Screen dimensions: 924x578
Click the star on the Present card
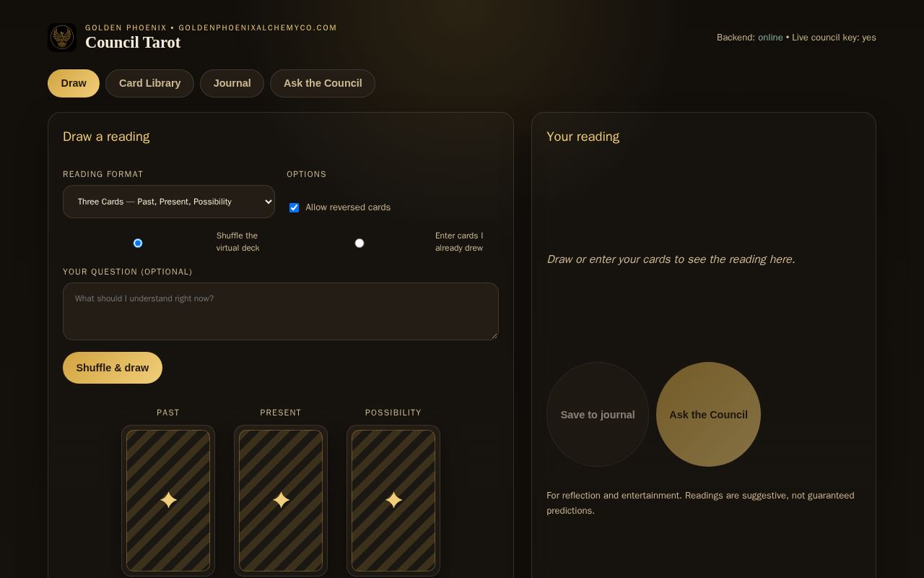point(281,500)
